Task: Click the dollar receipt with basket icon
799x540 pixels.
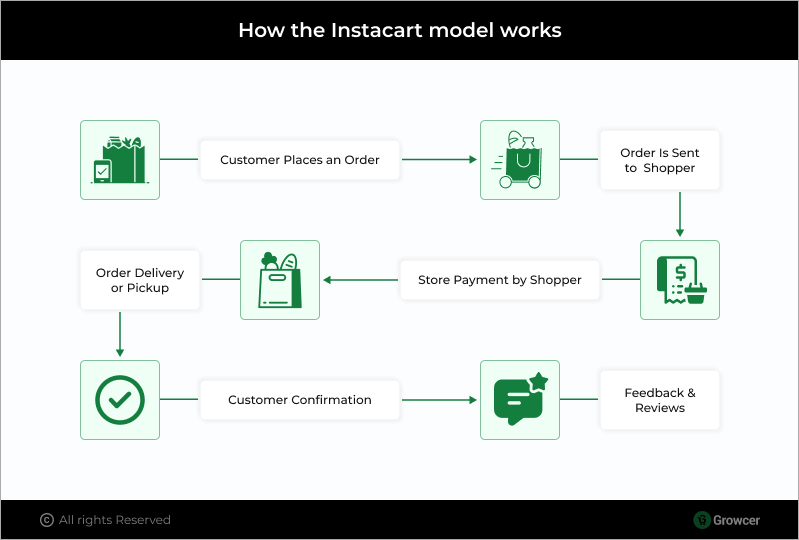Action: pyautogui.click(x=680, y=280)
